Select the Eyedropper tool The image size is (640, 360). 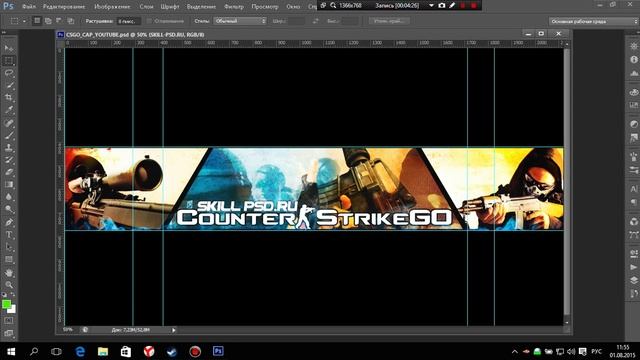point(9,110)
